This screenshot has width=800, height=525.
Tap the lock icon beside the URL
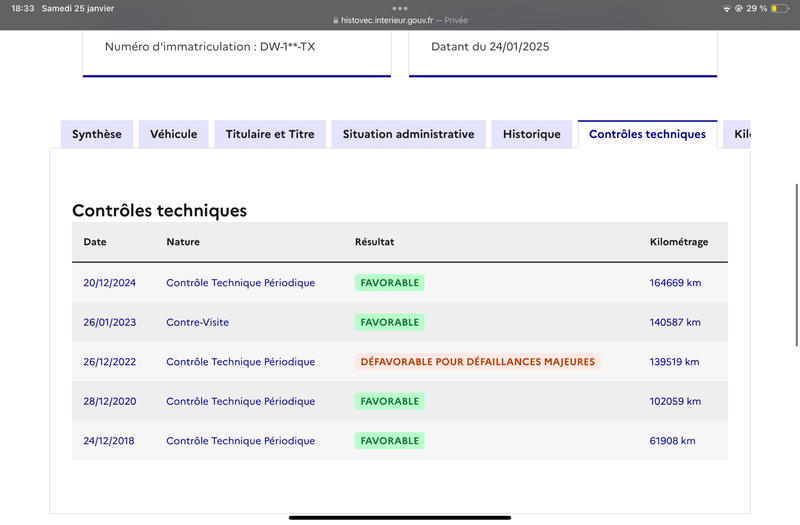pyautogui.click(x=336, y=20)
